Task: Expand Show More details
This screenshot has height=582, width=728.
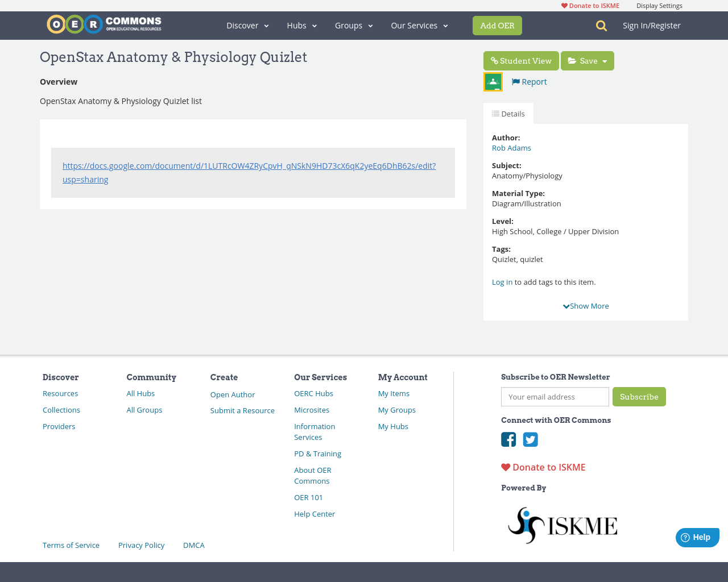Action: point(586,306)
